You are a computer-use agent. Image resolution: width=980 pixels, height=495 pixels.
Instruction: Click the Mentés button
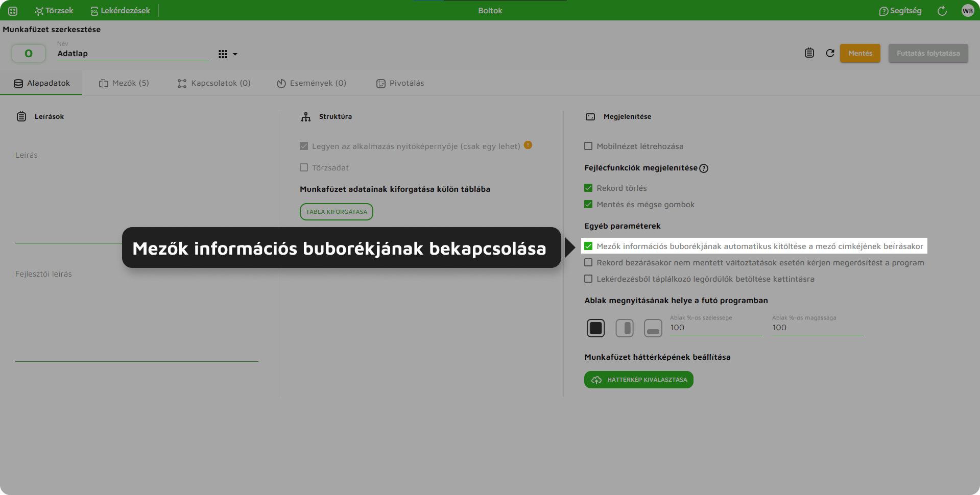860,53
